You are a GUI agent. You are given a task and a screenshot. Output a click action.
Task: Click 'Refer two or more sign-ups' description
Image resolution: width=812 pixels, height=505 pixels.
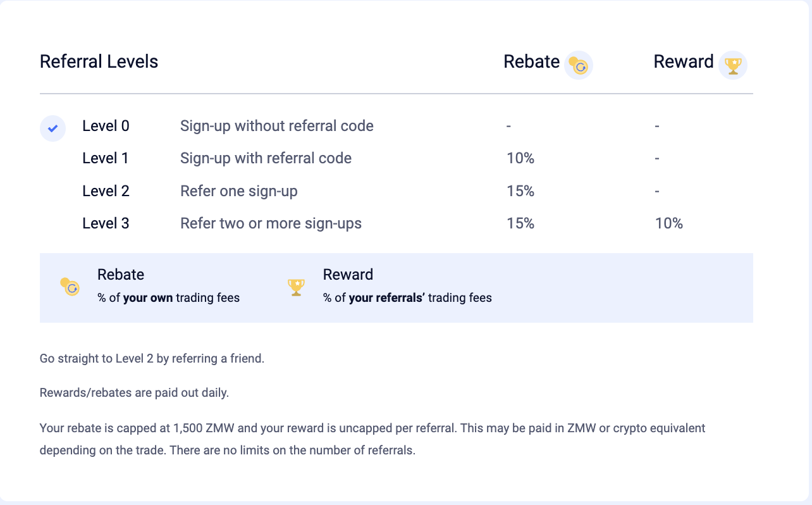[x=271, y=223]
